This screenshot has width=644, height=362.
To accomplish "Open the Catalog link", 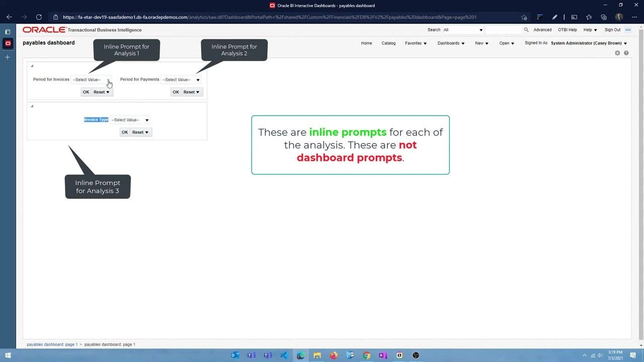I will [388, 43].
